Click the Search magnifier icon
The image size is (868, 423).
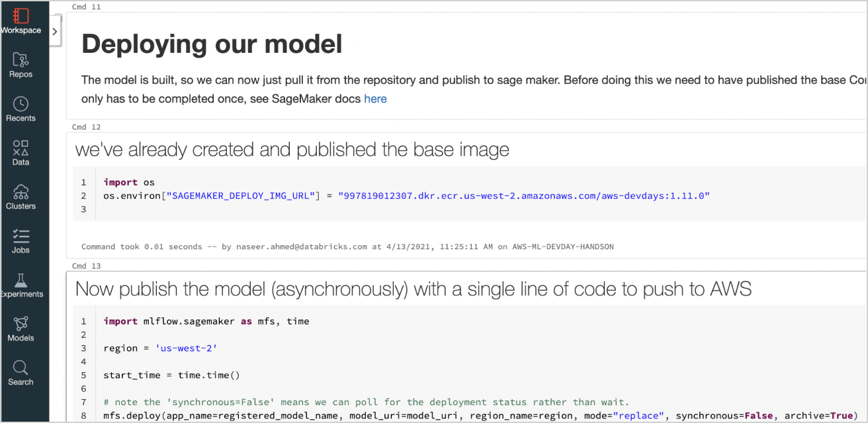(21, 368)
